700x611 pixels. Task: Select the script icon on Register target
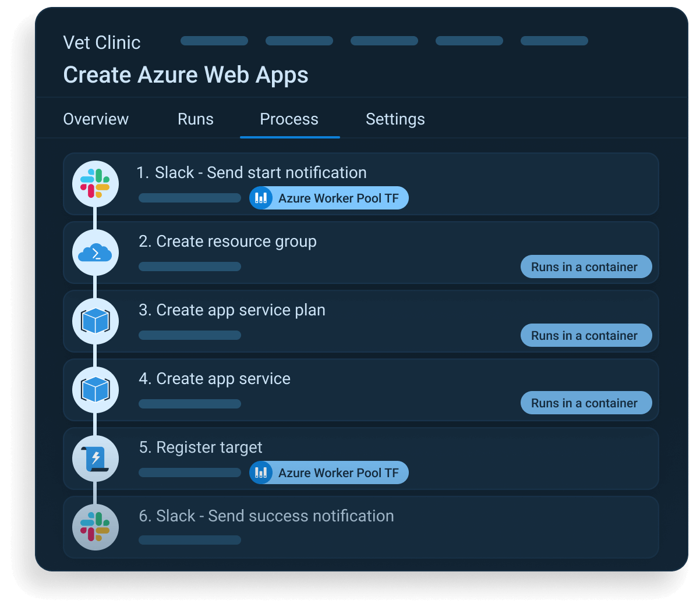(95, 459)
